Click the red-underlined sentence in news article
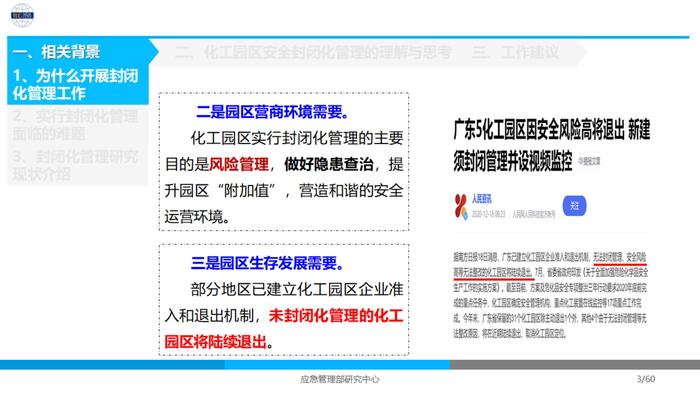The image size is (700, 393). click(550, 265)
